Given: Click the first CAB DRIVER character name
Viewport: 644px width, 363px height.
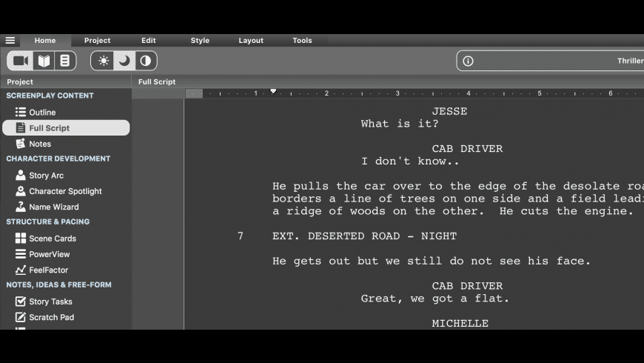Looking at the screenshot, I should 467,149.
